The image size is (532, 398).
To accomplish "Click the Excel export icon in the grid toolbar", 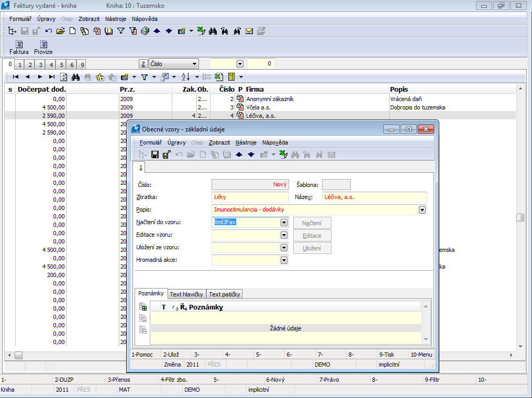I will point(218,77).
